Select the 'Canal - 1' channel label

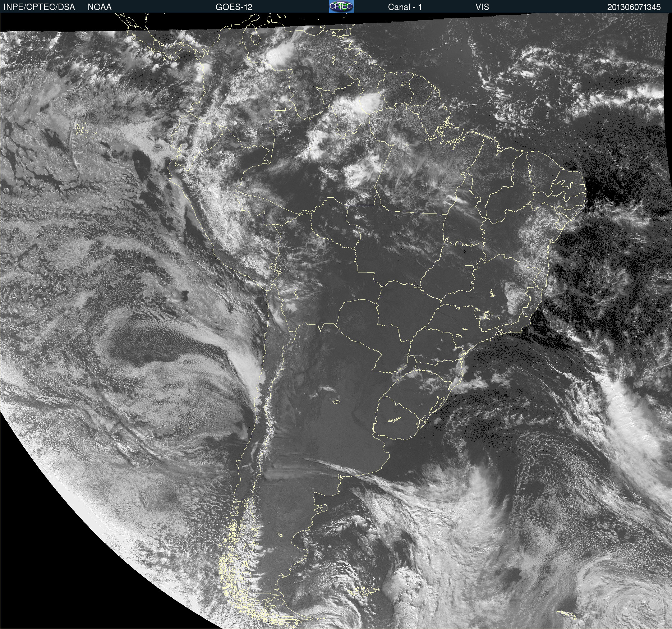pos(405,7)
